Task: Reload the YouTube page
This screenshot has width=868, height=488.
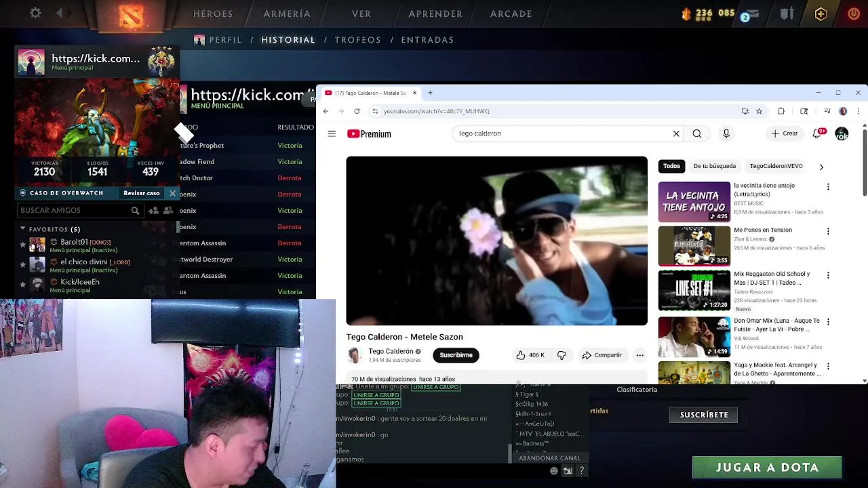Action: pyautogui.click(x=357, y=111)
